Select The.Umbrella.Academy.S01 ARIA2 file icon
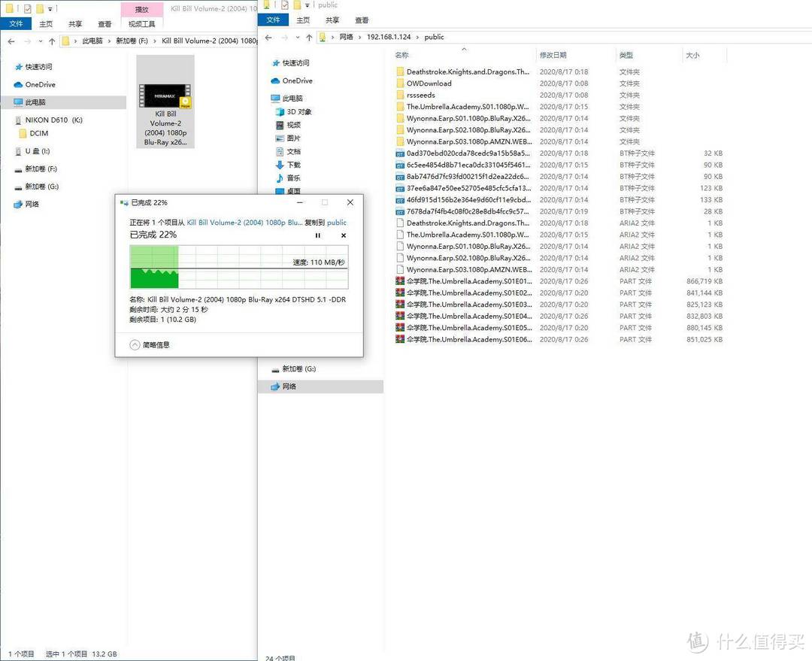Image resolution: width=812 pixels, height=661 pixels. 400,235
